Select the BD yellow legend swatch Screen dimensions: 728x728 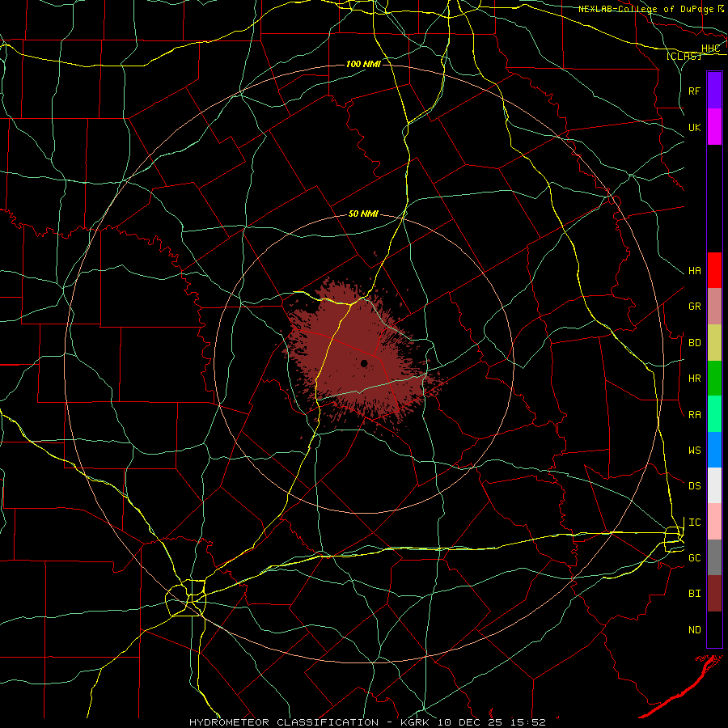click(714, 343)
